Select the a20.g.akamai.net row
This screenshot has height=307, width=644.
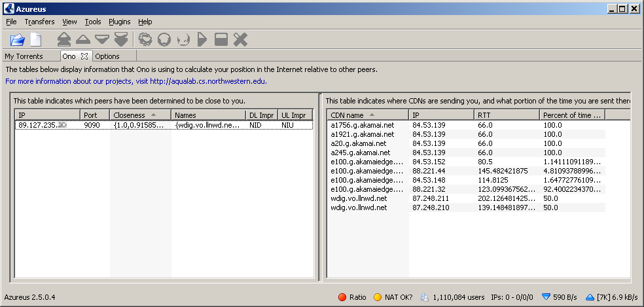(x=466, y=143)
